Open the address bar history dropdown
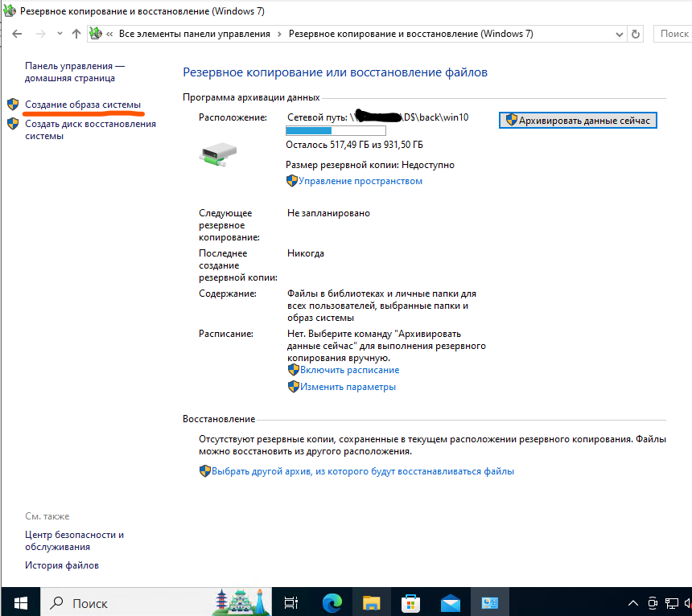Viewport: 692px width, 616px height. pyautogui.click(x=620, y=34)
